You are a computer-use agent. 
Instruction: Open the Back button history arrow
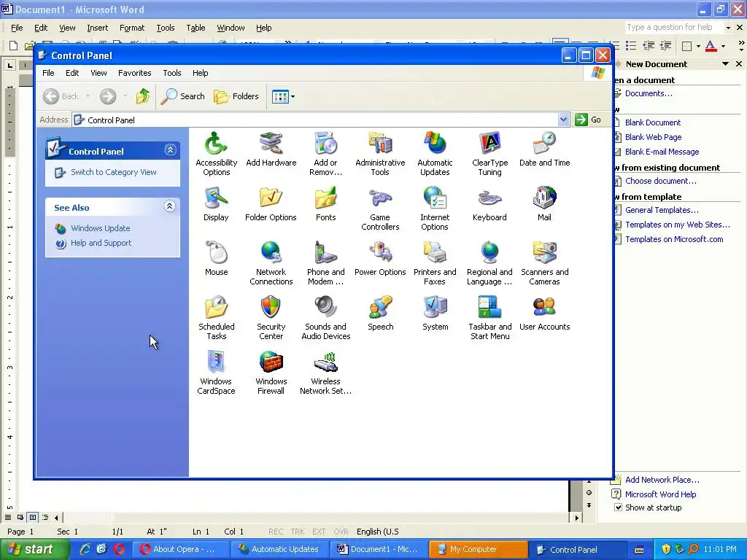click(88, 96)
